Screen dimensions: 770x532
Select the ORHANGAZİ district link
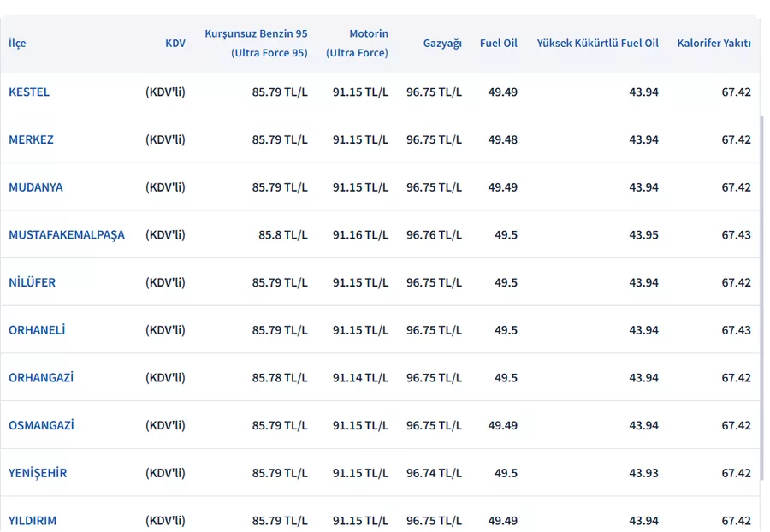[41, 377]
